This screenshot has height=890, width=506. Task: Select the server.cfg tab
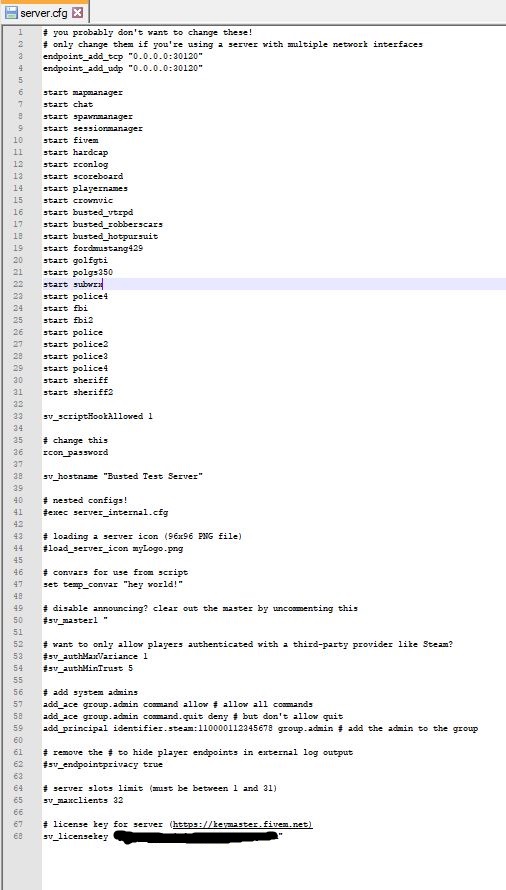[x=44, y=12]
